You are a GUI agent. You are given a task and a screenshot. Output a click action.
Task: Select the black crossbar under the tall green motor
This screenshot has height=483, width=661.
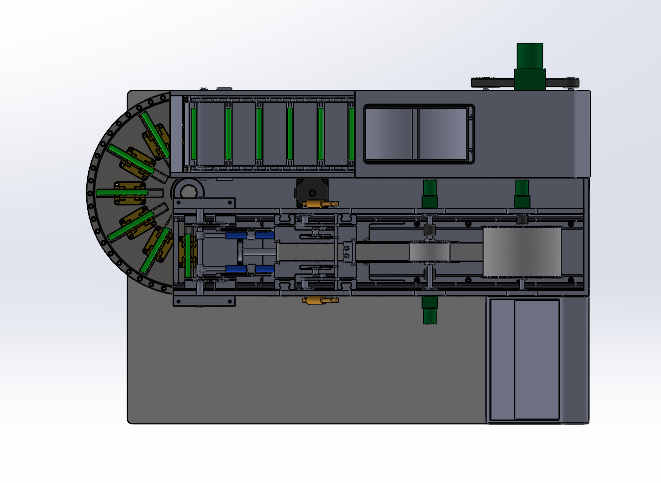tap(525, 82)
